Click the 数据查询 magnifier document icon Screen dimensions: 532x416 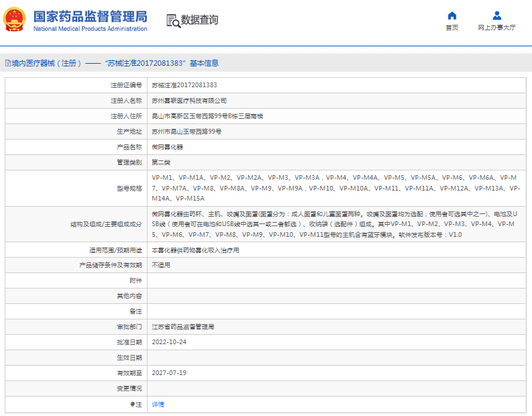click(173, 21)
